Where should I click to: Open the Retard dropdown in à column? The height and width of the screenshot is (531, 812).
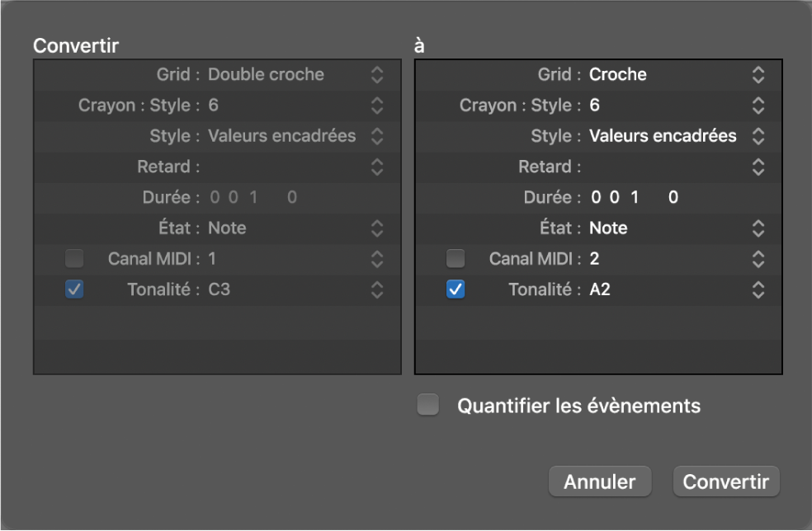pyautogui.click(x=758, y=167)
